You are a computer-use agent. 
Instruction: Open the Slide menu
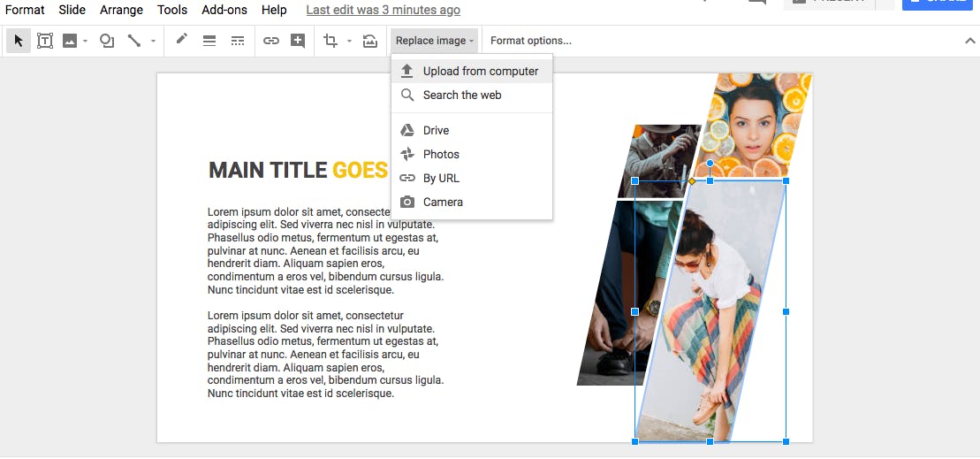[x=72, y=10]
